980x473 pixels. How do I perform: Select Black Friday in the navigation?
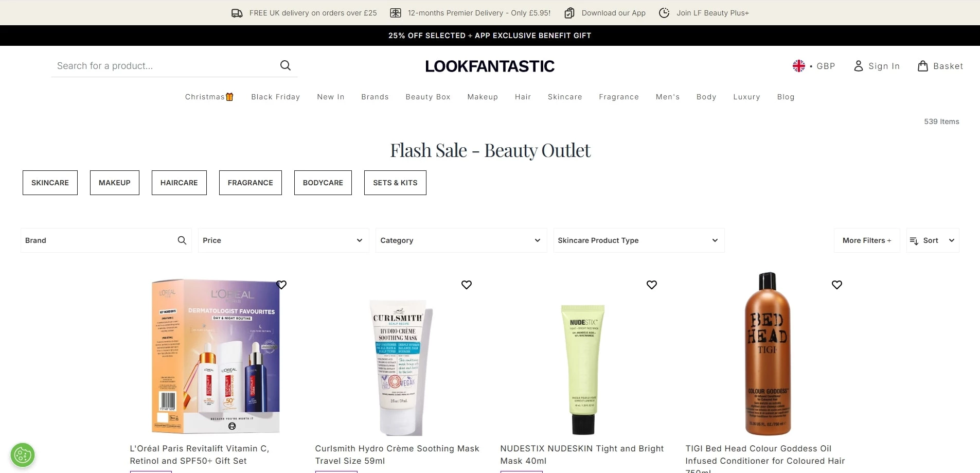pos(275,97)
